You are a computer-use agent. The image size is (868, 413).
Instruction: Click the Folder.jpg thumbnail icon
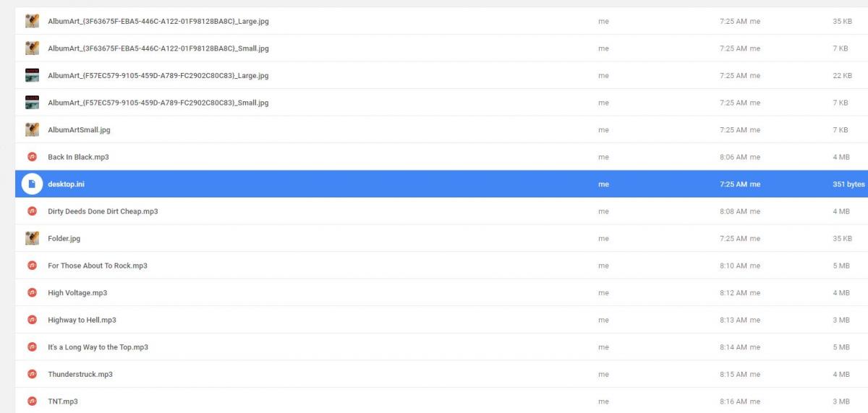pyautogui.click(x=32, y=238)
